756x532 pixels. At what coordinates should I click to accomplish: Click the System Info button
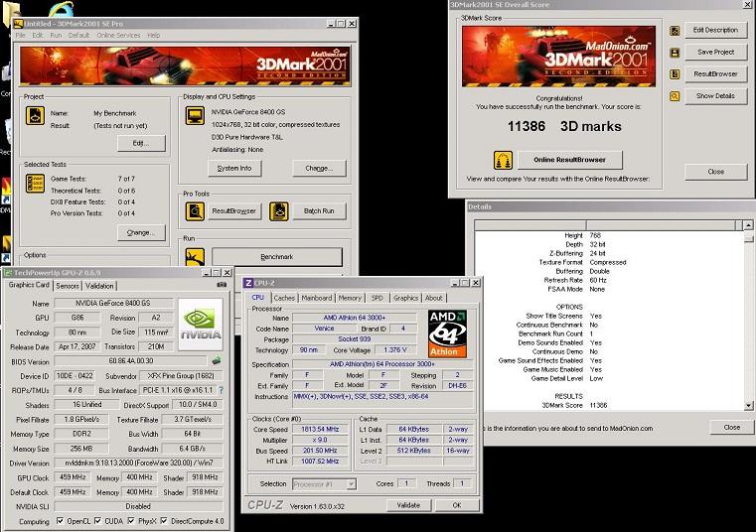click(x=234, y=168)
